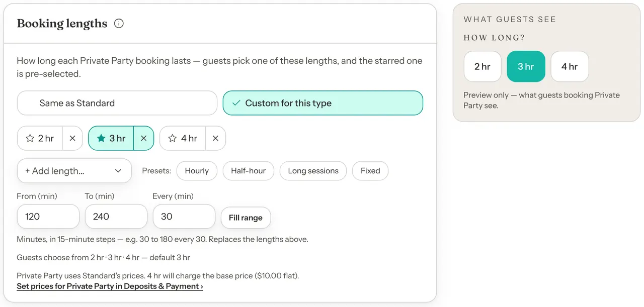Open Set prices for Private Party link

point(110,286)
